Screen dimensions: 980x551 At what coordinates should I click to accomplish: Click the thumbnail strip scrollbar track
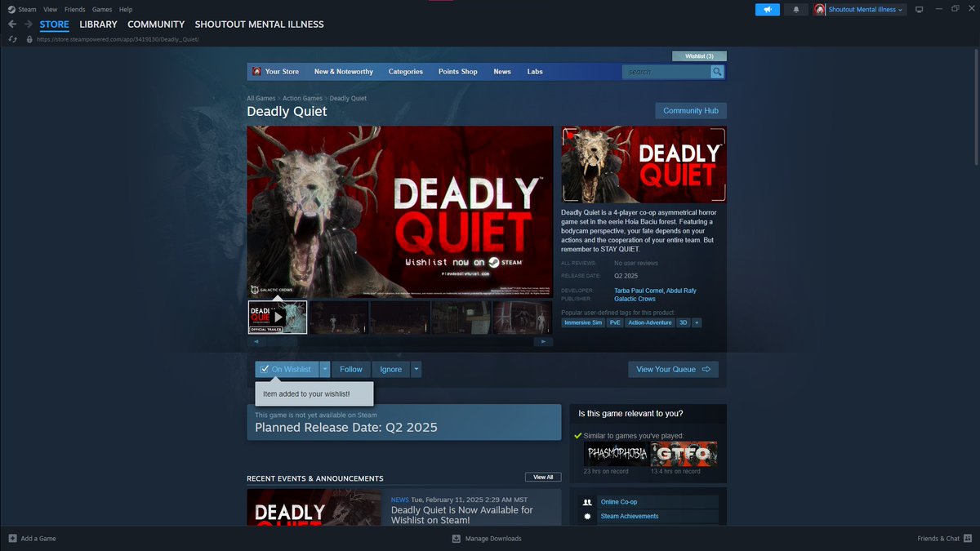pyautogui.click(x=400, y=342)
